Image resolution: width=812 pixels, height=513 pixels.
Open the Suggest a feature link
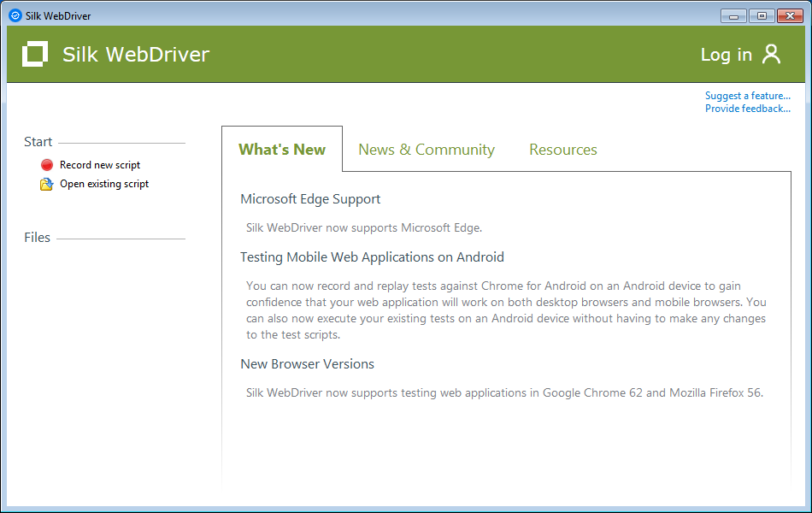pos(747,96)
